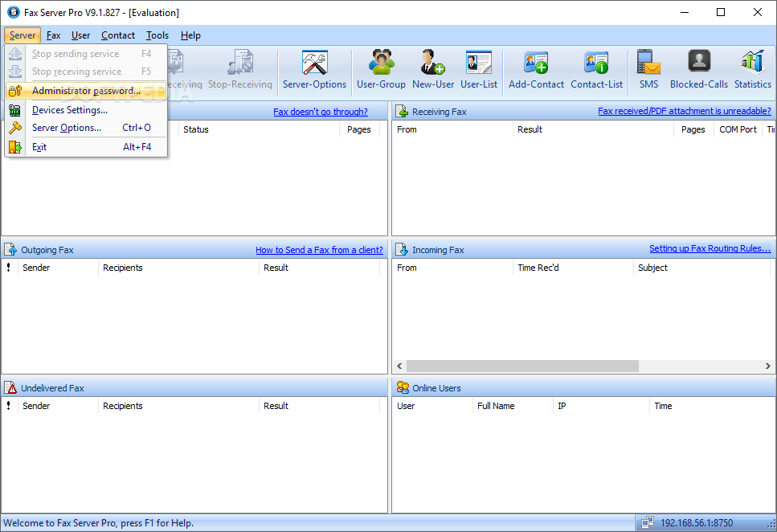Sort Receiving Fax by From column
Screen dimensions: 777x532
[452, 129]
